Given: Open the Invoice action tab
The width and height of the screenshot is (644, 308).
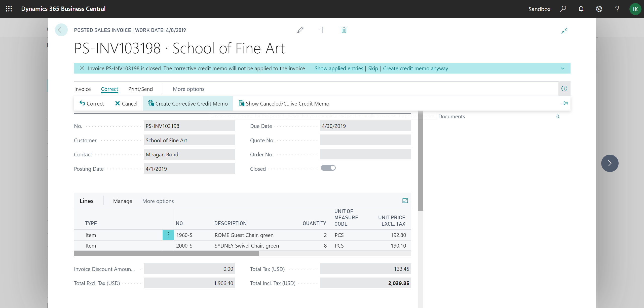Looking at the screenshot, I should coord(82,89).
